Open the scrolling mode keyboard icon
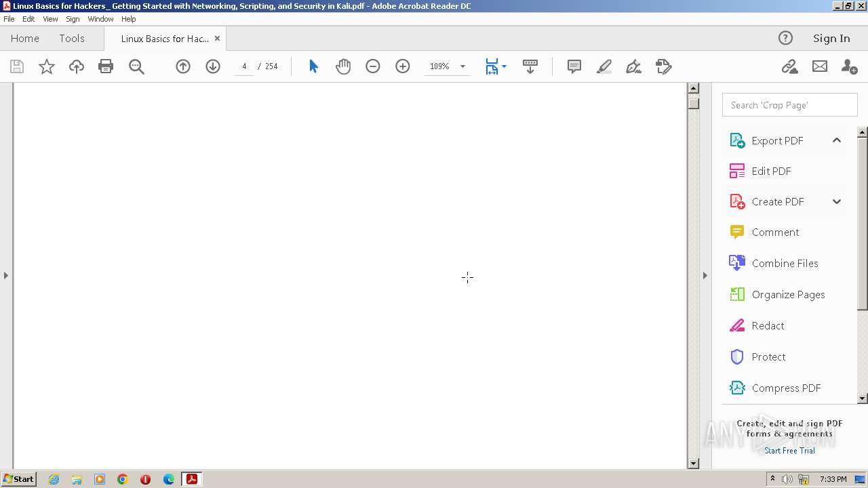Image resolution: width=868 pixels, height=488 pixels. [x=530, y=66]
